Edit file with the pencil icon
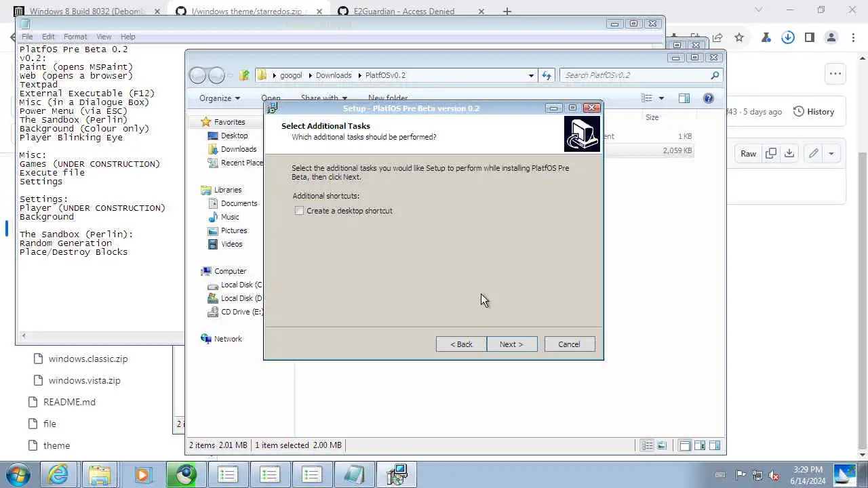868x488 pixels. tap(814, 153)
